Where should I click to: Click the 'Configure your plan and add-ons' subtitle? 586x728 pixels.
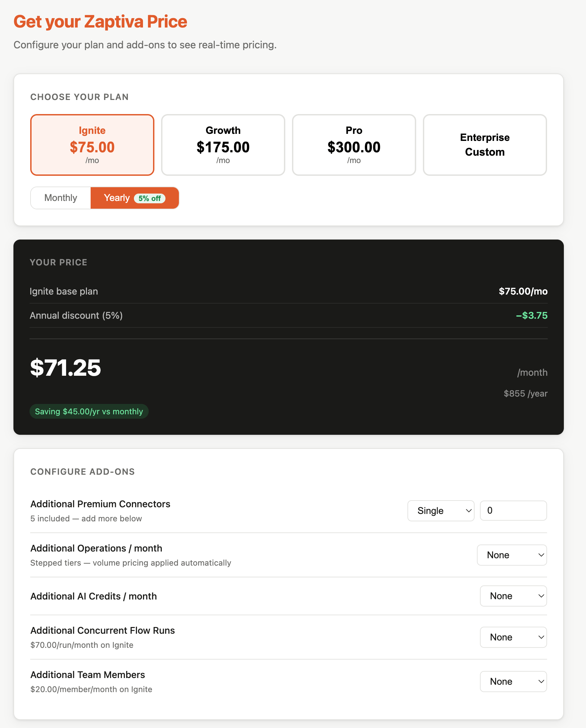[145, 45]
